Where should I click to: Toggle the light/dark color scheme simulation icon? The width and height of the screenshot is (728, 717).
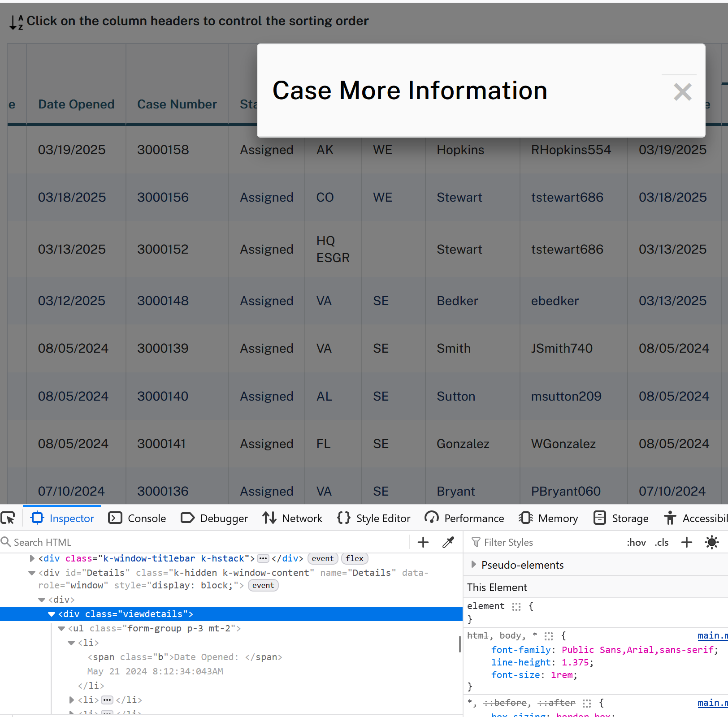coord(711,542)
